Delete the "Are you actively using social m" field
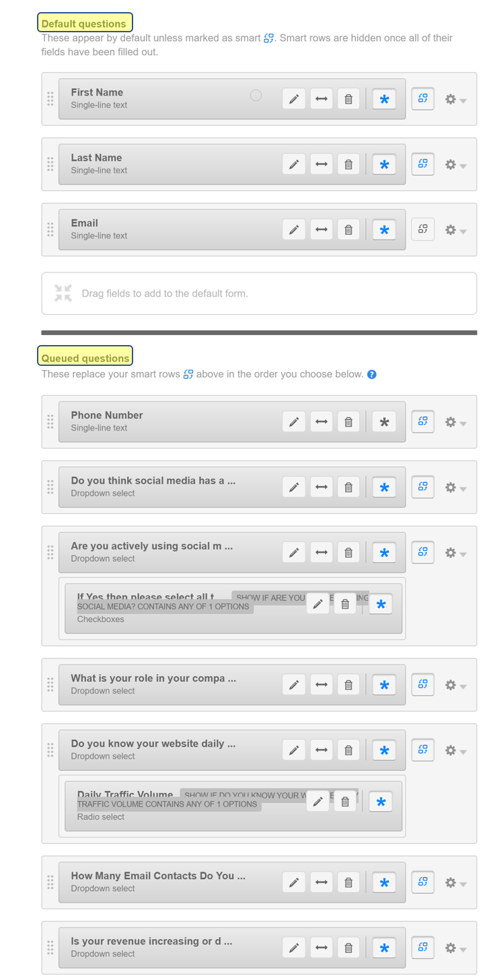This screenshot has height=980, width=489. tap(348, 552)
